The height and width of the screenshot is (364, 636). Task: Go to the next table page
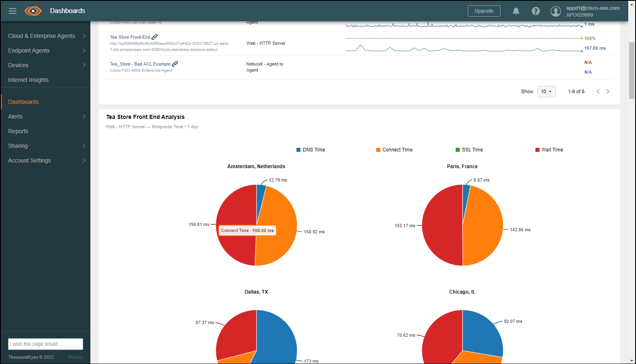pyautogui.click(x=608, y=92)
